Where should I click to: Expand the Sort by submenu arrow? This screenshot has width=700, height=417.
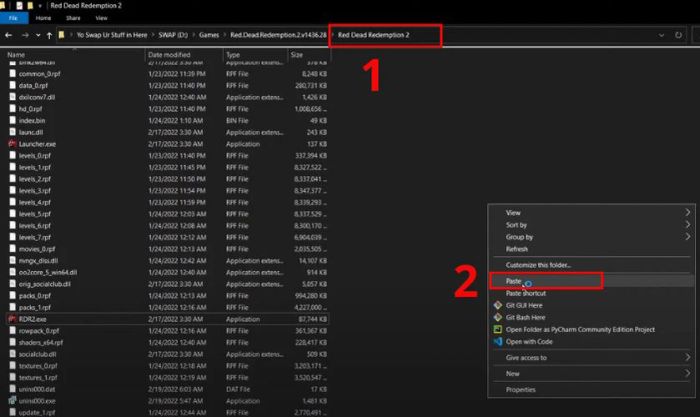pos(688,225)
